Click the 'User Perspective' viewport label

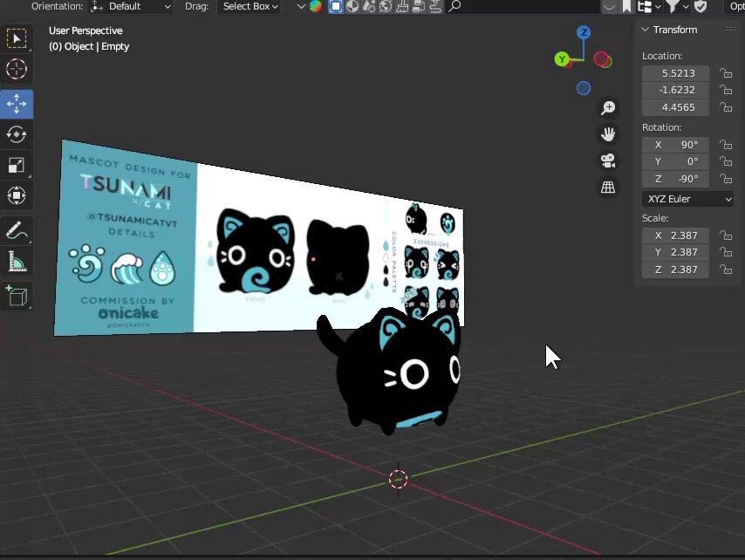(85, 31)
